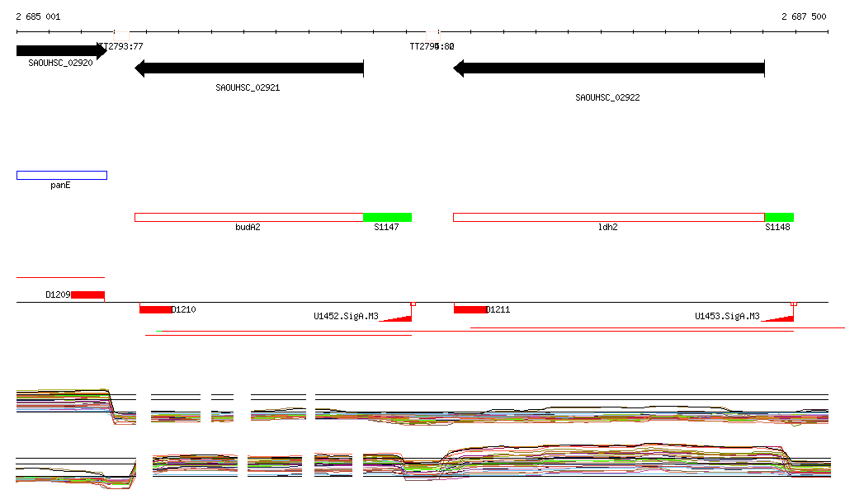Select the red D1211 segment block

point(470,309)
